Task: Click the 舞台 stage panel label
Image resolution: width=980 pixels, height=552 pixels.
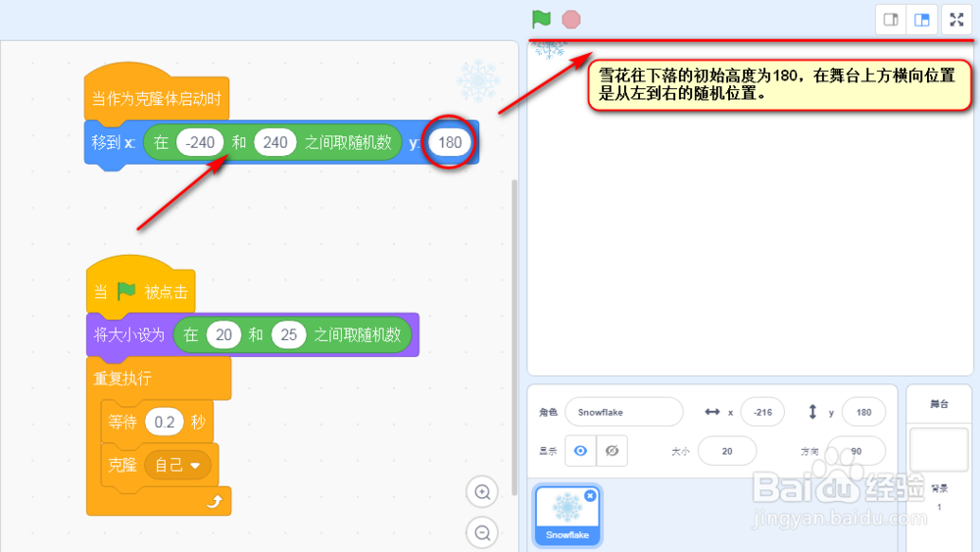Action: tap(939, 404)
